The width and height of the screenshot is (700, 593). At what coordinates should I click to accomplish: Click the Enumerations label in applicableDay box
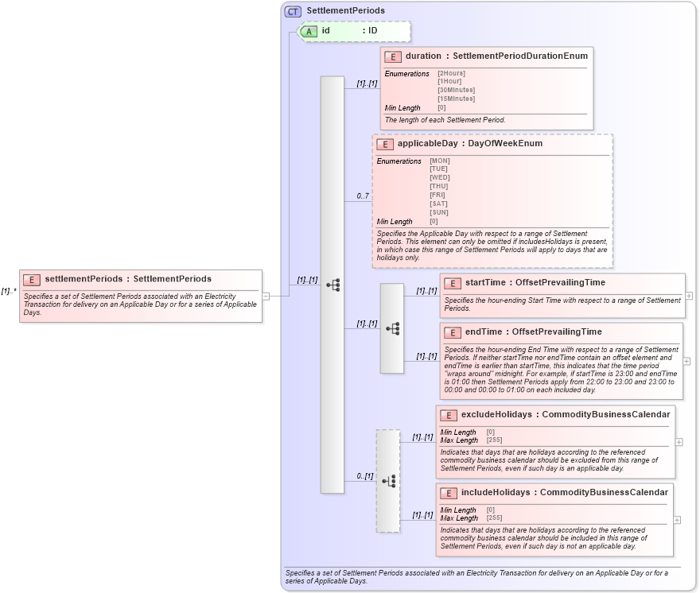click(x=399, y=161)
